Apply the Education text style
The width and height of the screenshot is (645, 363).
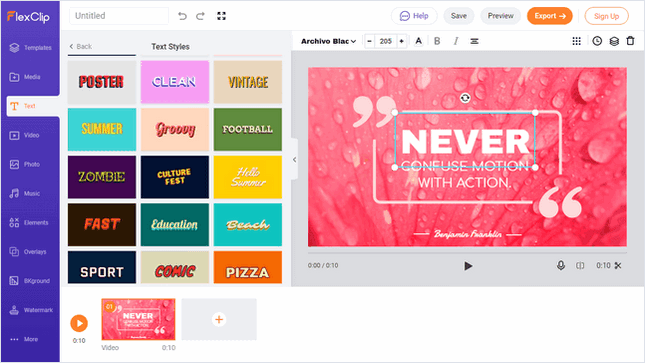click(x=175, y=225)
